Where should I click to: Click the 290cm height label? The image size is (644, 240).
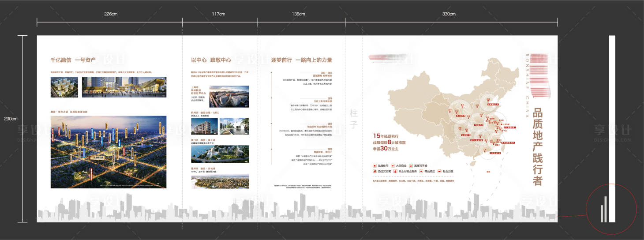11,119
